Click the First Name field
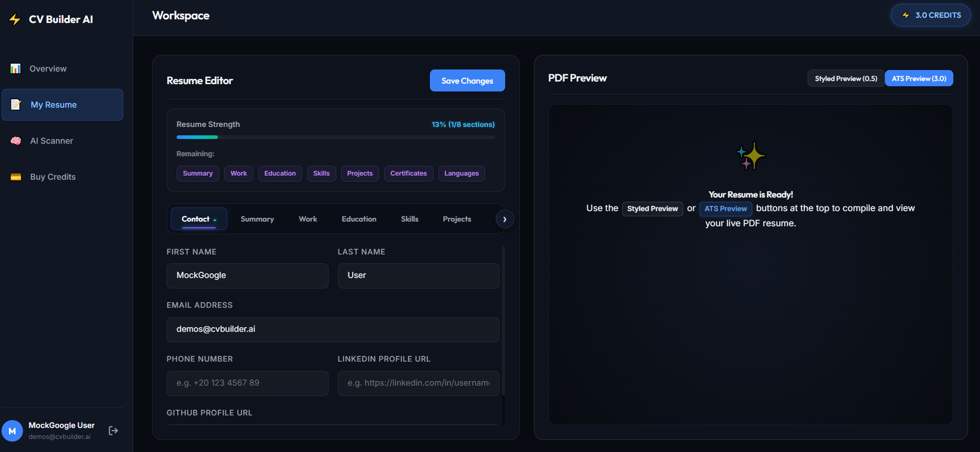Image resolution: width=980 pixels, height=452 pixels. coord(248,275)
